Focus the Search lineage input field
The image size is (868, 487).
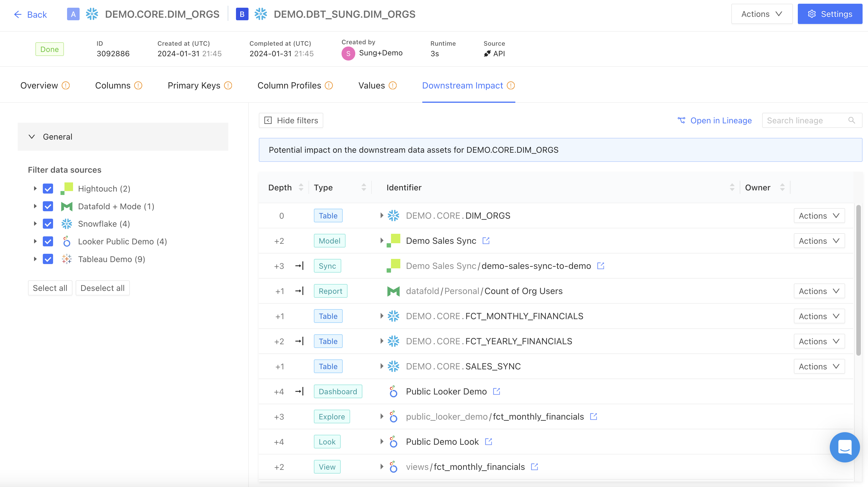click(x=812, y=120)
